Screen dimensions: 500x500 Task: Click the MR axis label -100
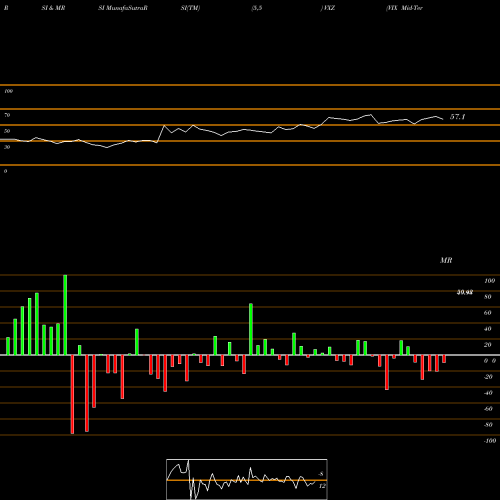click(x=490, y=441)
